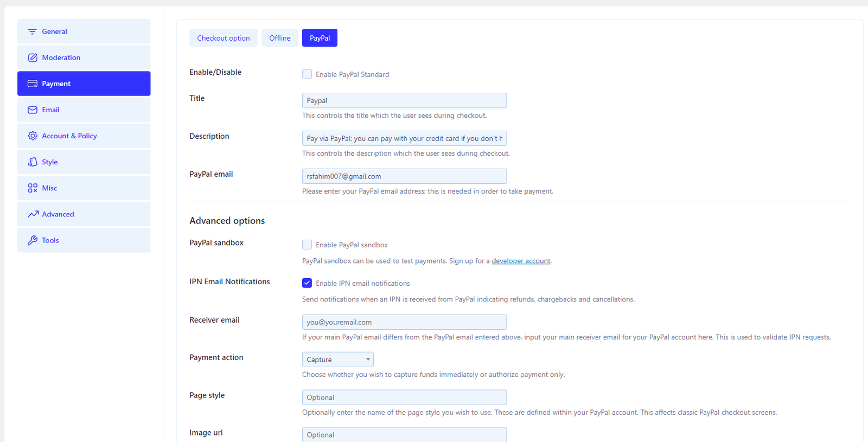Screen dimensions: 868x442
Task: Click help text 'This controls the description...'
Action: coord(406,153)
